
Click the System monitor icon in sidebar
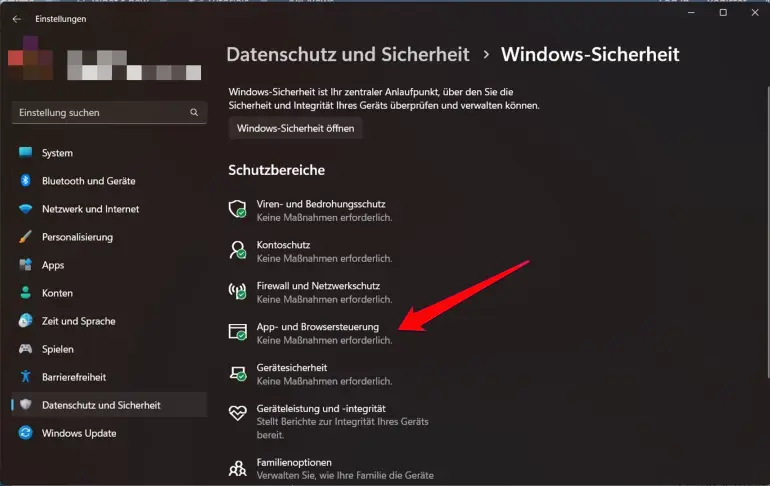(26, 152)
